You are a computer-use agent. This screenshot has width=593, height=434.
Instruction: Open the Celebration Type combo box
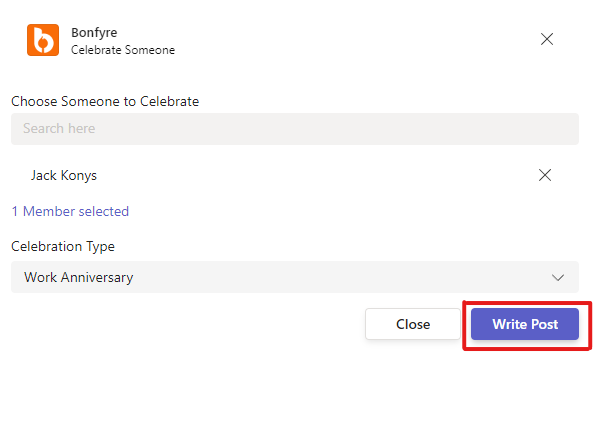pyautogui.click(x=295, y=277)
